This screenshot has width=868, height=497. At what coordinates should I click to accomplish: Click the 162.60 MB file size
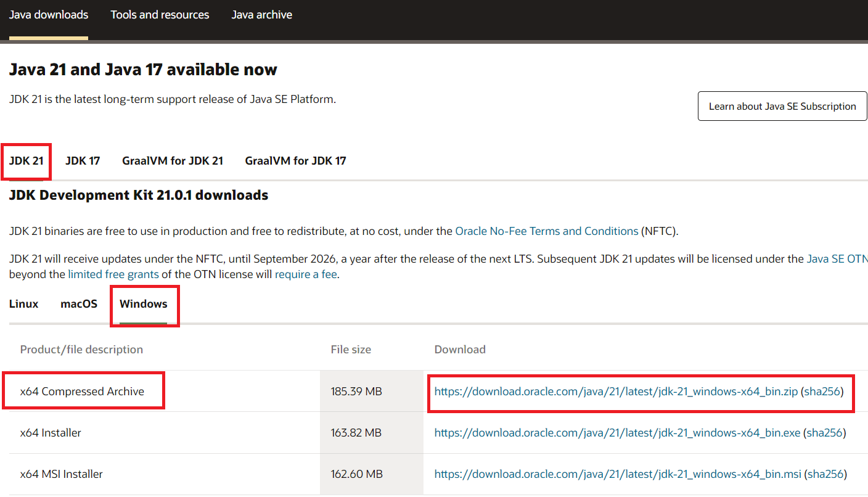pos(357,474)
